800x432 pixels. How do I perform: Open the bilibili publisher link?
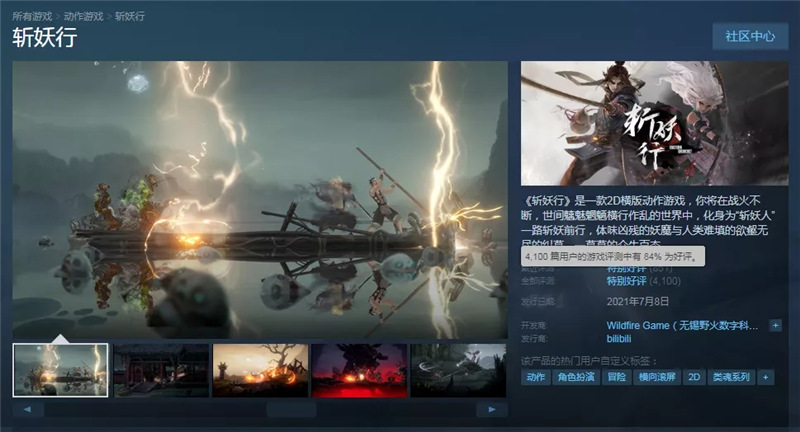coord(619,339)
